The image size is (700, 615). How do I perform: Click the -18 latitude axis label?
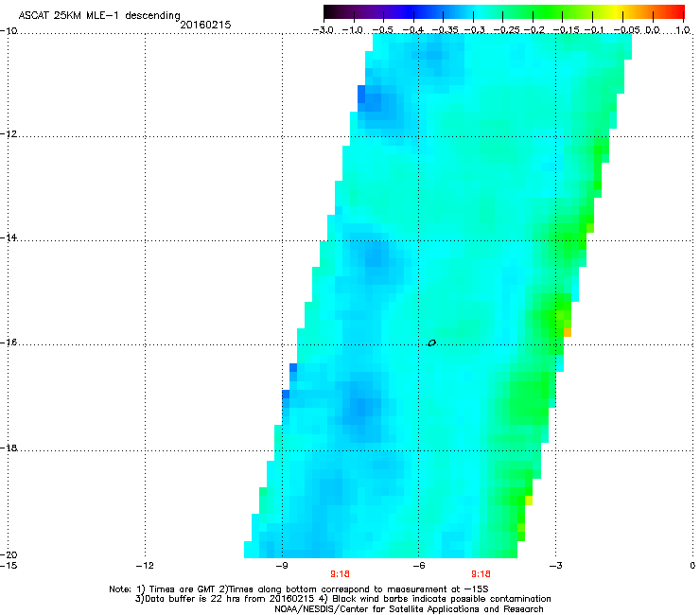9,448
